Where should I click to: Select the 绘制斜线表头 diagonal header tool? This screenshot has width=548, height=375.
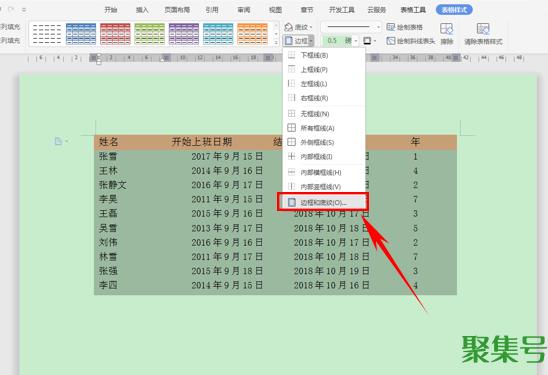click(410, 41)
